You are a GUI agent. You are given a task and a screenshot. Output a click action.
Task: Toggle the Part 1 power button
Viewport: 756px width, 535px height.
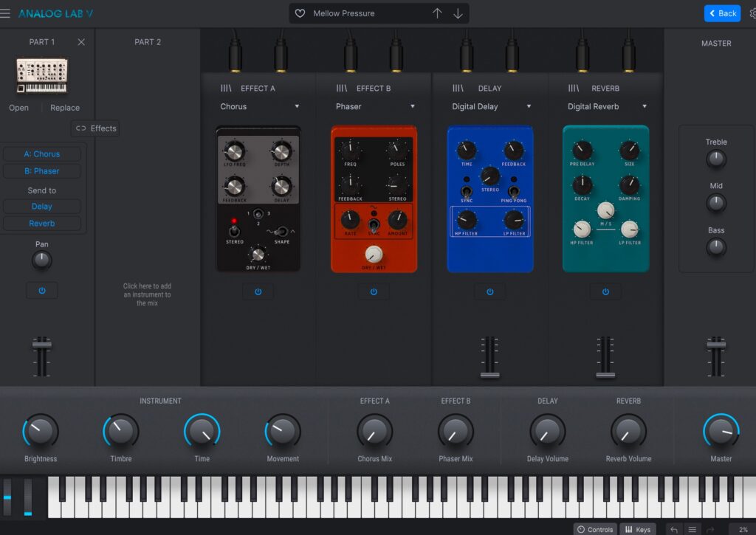point(42,291)
